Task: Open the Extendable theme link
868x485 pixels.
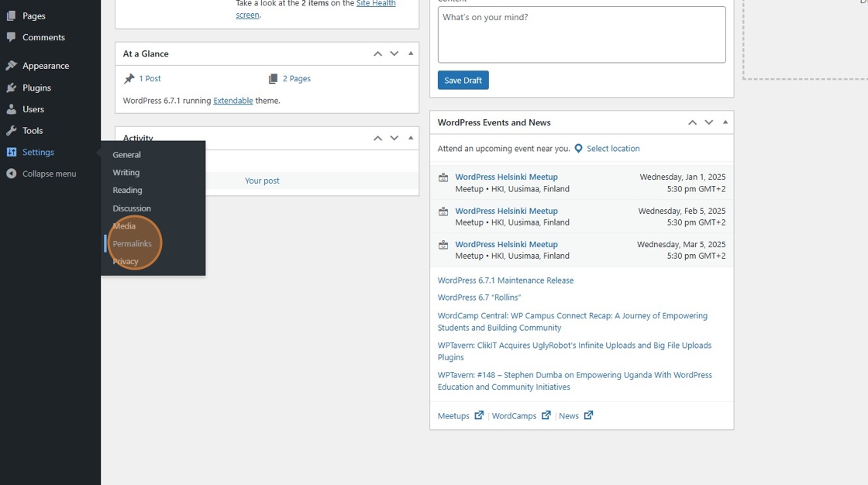Action: [233, 101]
